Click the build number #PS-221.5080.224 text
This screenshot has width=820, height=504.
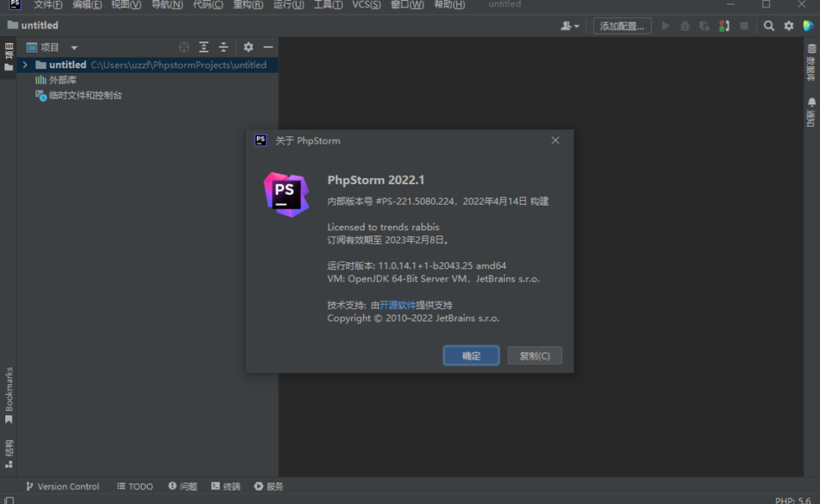(415, 202)
